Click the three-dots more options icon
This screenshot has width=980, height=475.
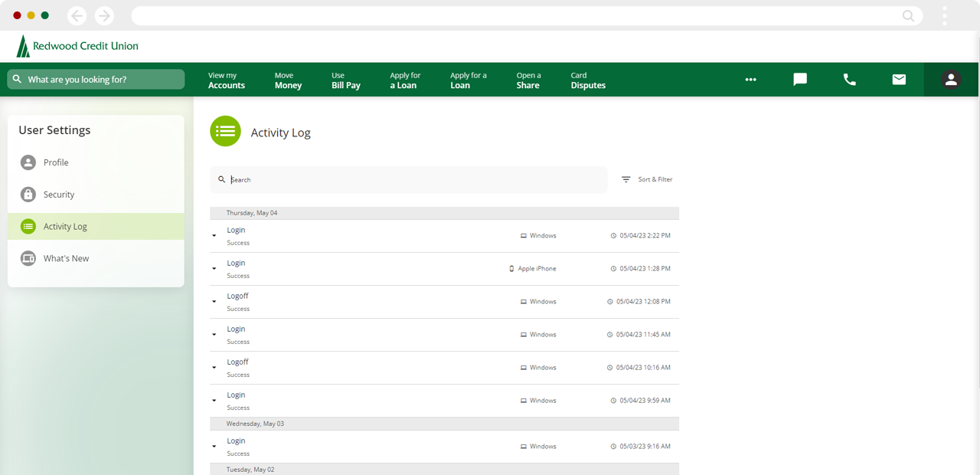[751, 80]
